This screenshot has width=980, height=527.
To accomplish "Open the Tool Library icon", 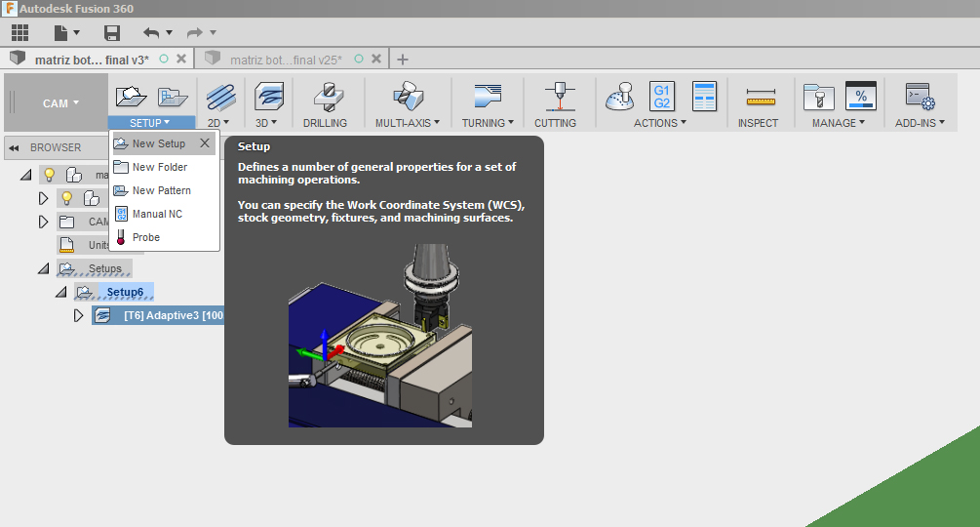I will tap(818, 98).
